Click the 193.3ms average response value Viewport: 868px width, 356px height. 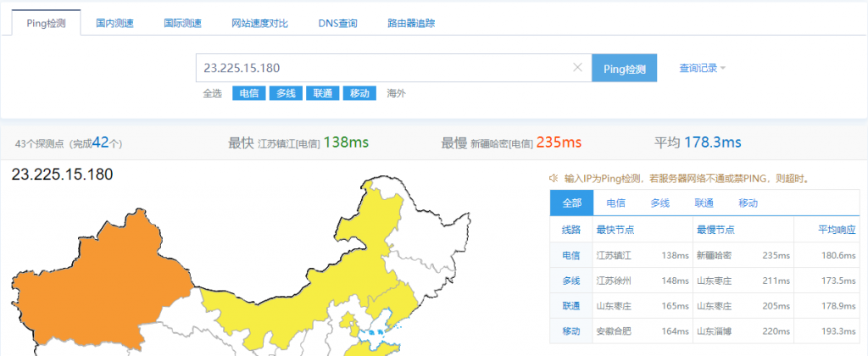tap(838, 331)
